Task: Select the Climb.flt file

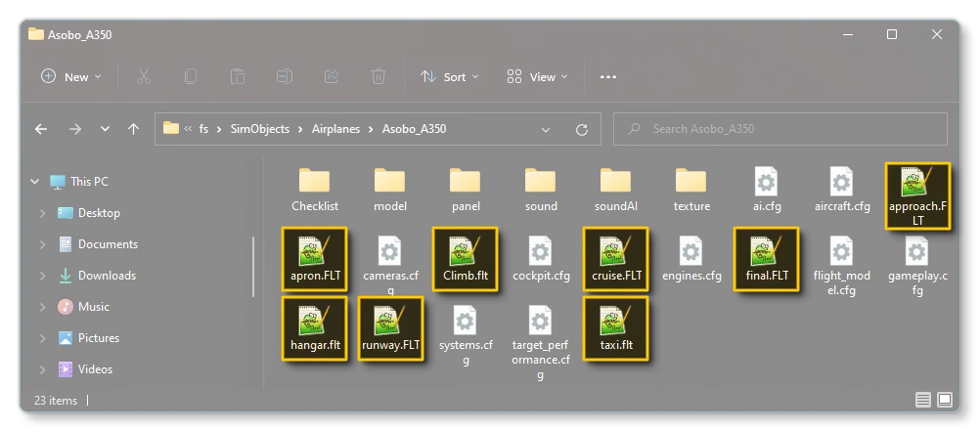Action: coord(465,258)
